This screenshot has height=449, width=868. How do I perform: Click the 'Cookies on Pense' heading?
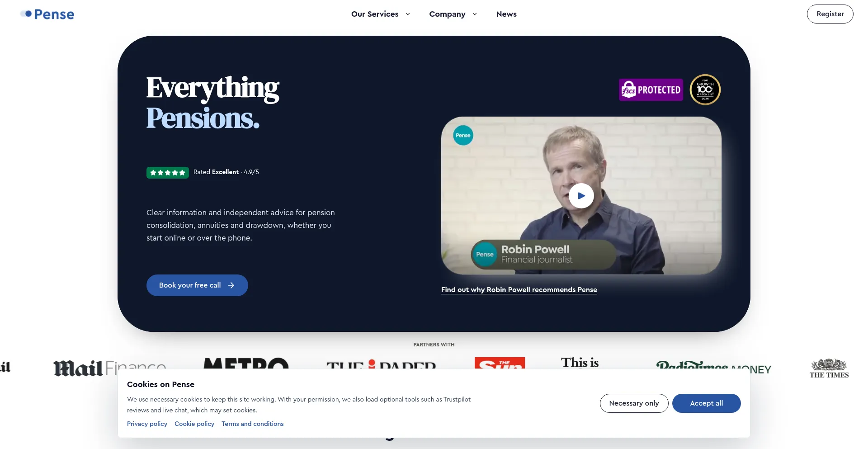click(160, 384)
